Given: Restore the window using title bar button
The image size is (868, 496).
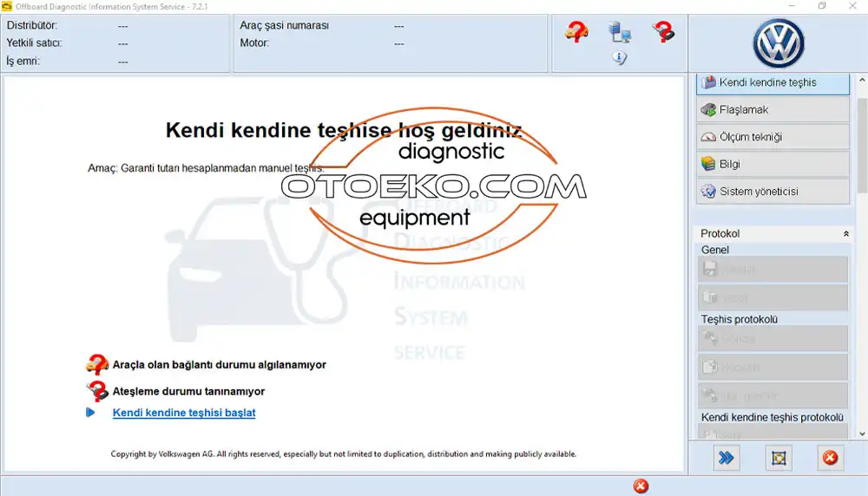Looking at the screenshot, I should pyautogui.click(x=822, y=6).
